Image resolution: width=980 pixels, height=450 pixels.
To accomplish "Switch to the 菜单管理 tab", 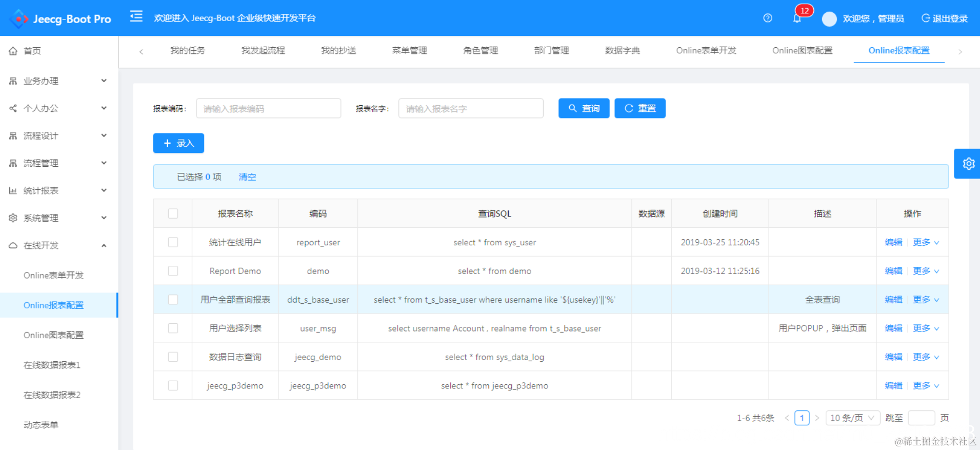I will click(409, 50).
